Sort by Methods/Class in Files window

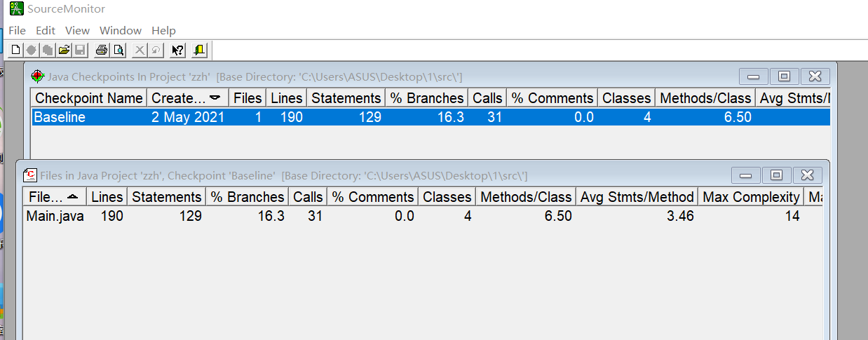526,197
